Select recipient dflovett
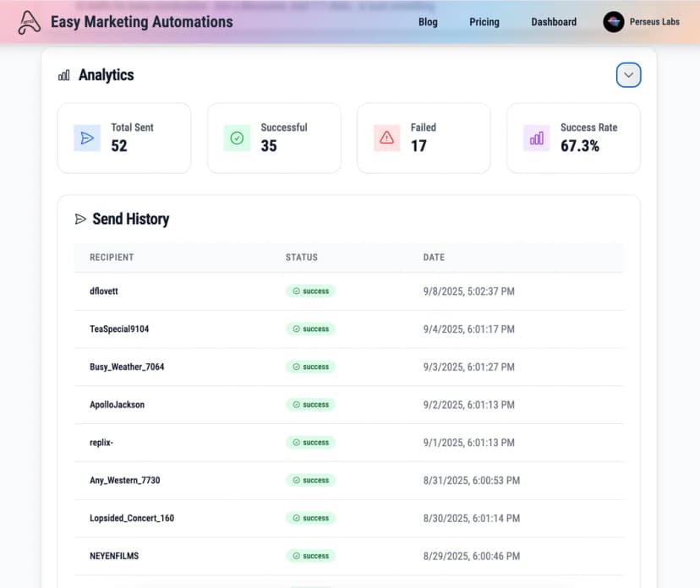The image size is (700, 588). click(x=104, y=291)
